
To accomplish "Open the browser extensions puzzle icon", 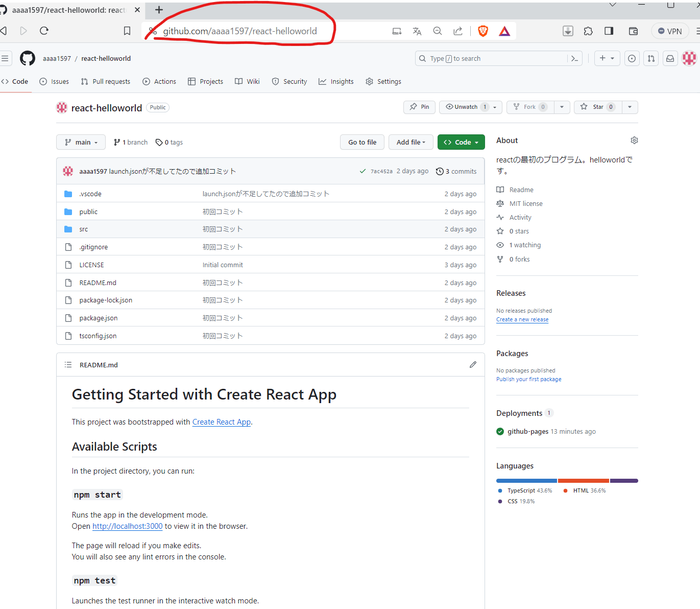I will coord(588,31).
